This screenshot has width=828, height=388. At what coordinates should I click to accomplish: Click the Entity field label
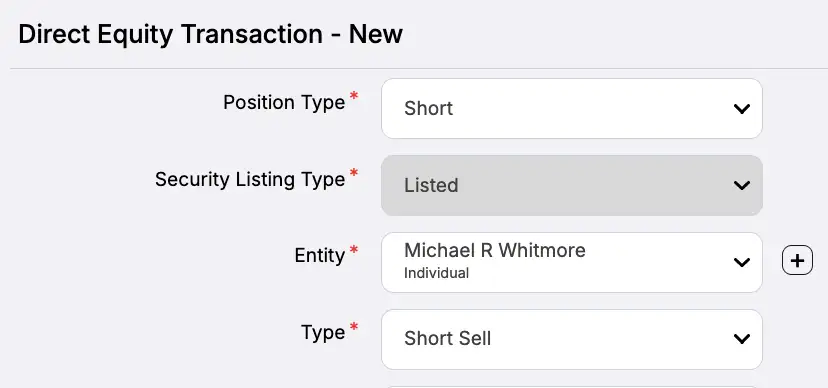(319, 255)
